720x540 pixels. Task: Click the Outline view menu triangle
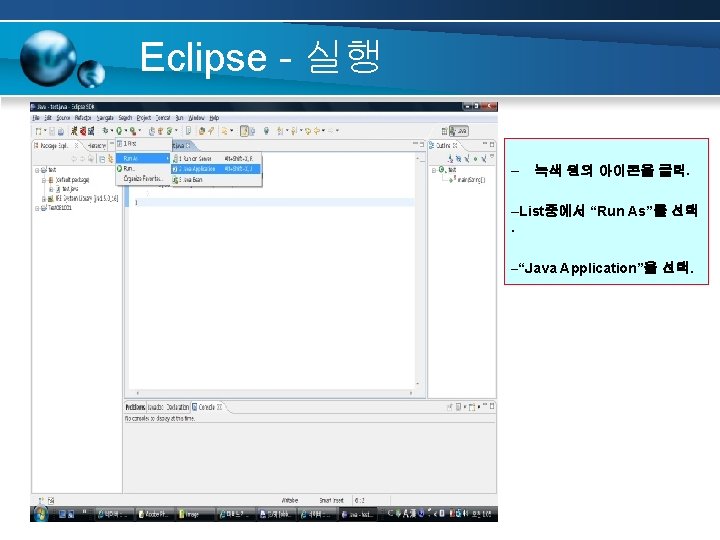click(492, 158)
